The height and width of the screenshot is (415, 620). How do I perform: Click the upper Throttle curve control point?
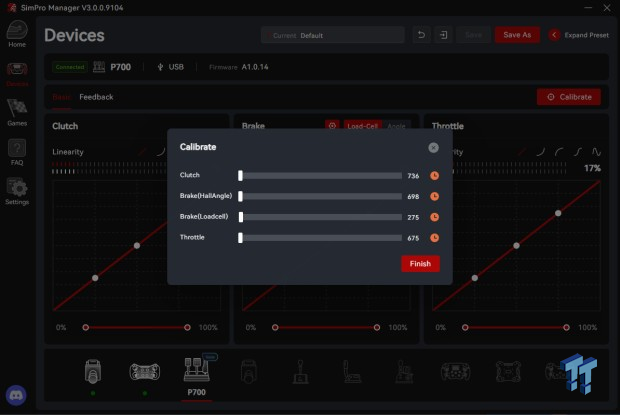[558, 213]
